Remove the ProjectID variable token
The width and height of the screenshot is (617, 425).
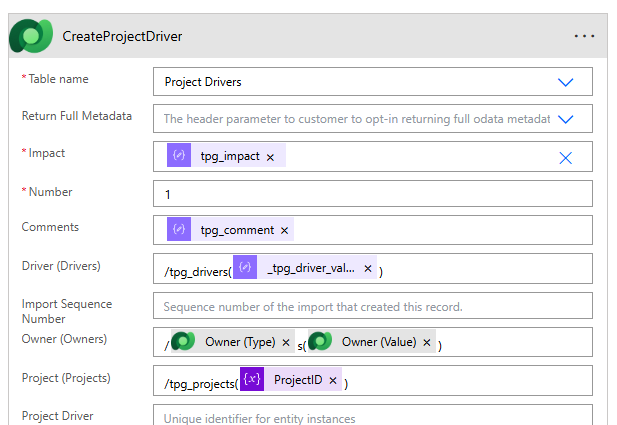[x=333, y=381]
